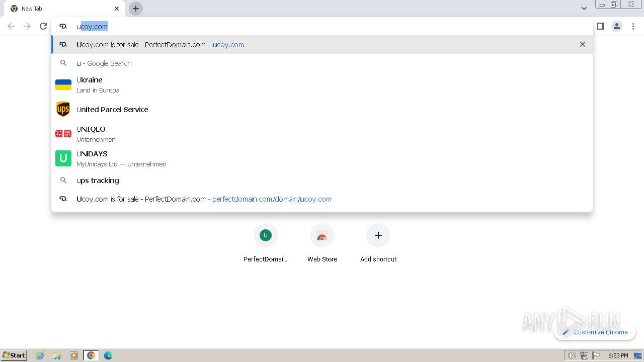Click the 6:53 PM system clock
This screenshot has height=362, width=644.
[618, 355]
